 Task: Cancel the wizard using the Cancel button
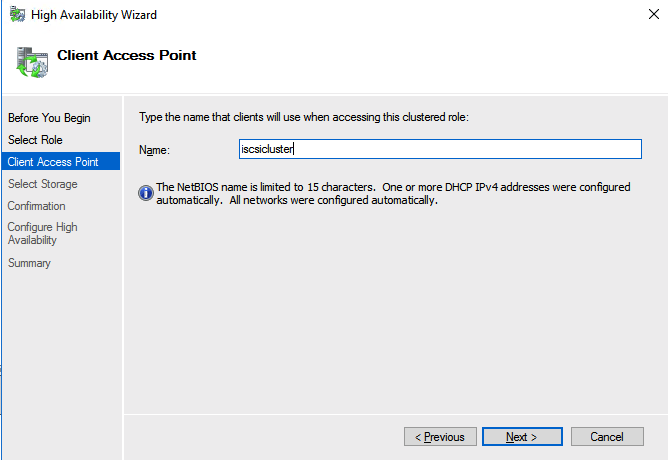606,437
